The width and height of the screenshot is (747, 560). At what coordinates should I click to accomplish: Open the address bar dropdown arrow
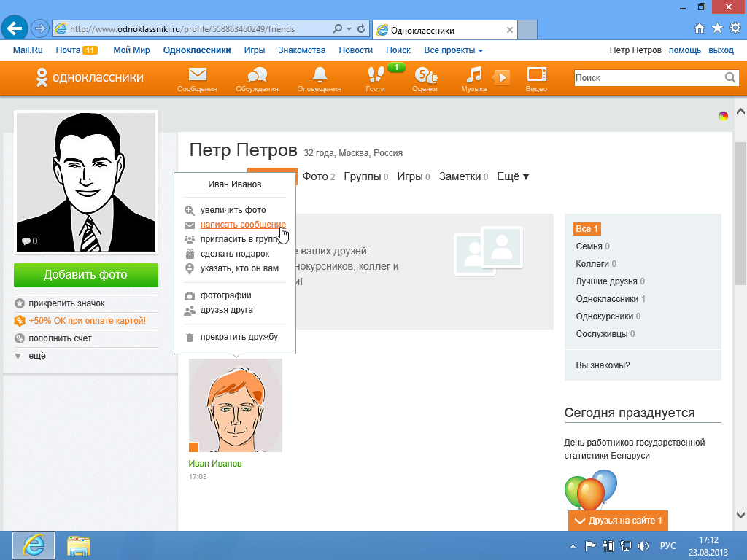pyautogui.click(x=349, y=28)
